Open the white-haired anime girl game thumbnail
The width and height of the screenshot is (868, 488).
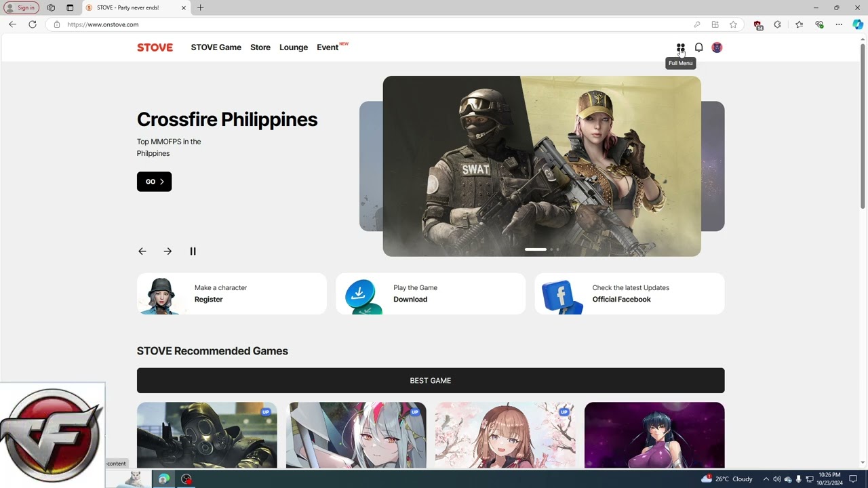356,434
